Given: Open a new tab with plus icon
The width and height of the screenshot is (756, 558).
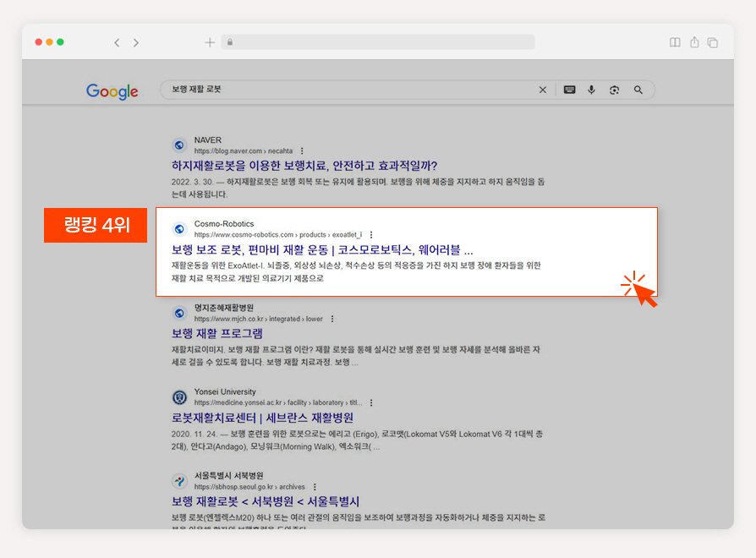Looking at the screenshot, I should 210,42.
